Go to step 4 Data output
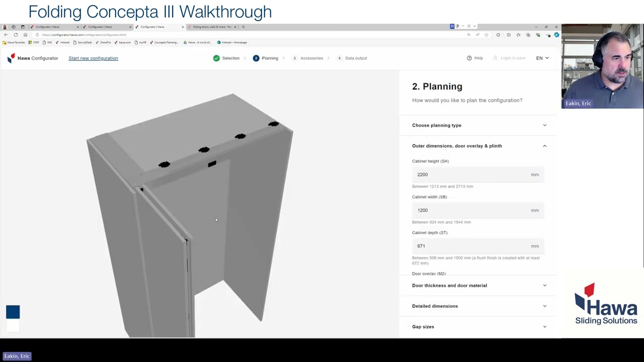Viewport: 644px width, 362px height. tap(352, 58)
